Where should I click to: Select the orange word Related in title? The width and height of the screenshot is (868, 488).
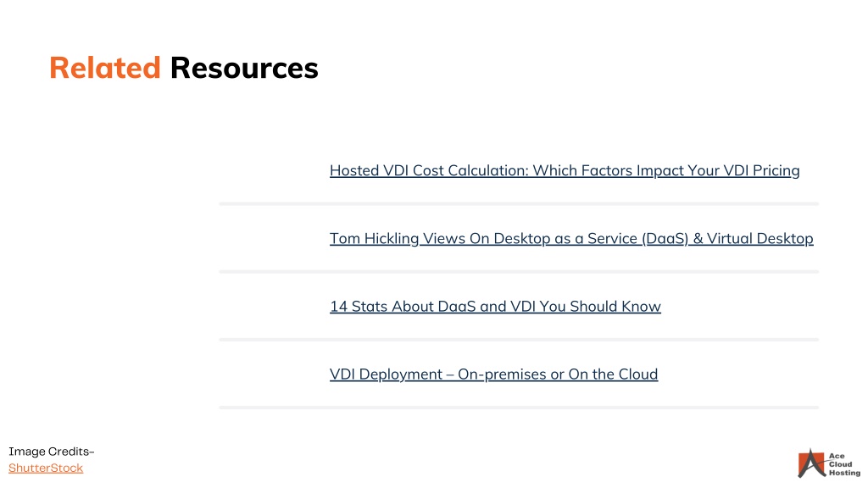coord(105,68)
